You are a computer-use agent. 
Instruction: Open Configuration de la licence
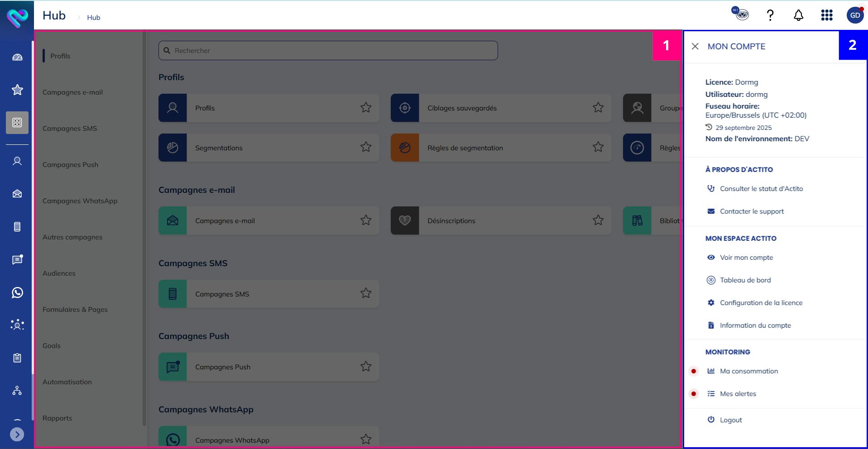pos(761,303)
